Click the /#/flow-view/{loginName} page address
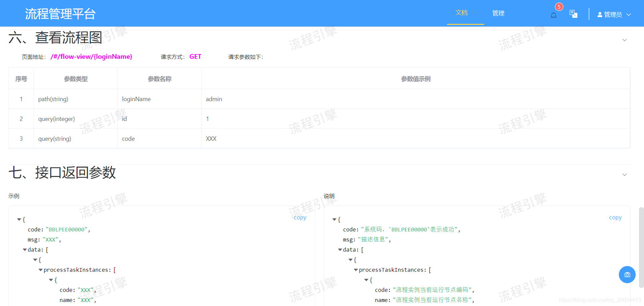This screenshot has height=306, width=644. (x=91, y=56)
